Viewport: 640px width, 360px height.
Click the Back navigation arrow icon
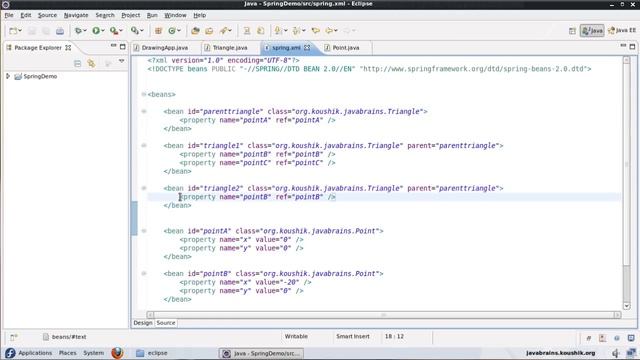pos(329,31)
